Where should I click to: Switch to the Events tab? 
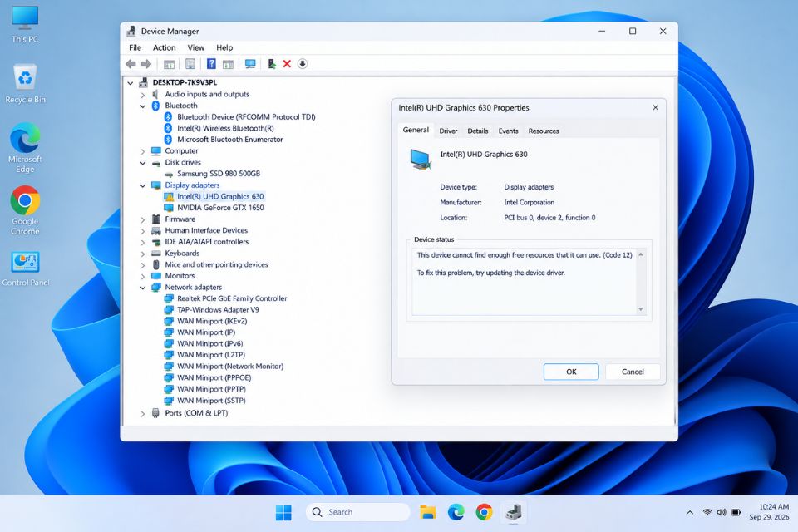(x=508, y=131)
